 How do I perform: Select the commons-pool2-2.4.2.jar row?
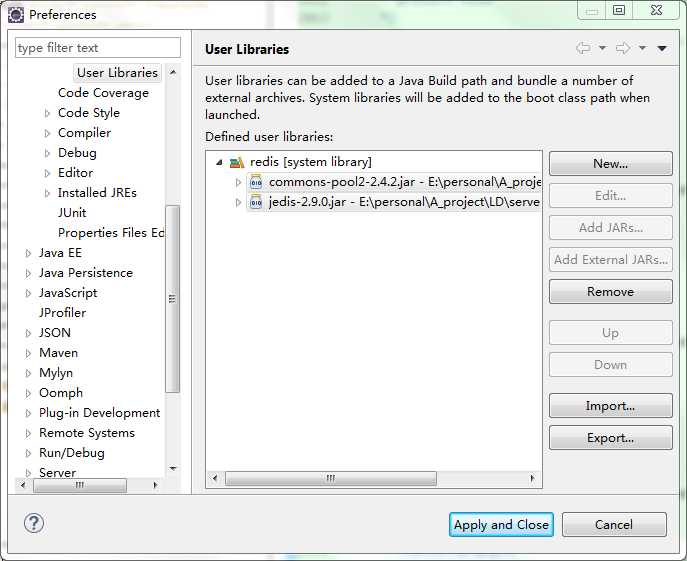click(405, 182)
